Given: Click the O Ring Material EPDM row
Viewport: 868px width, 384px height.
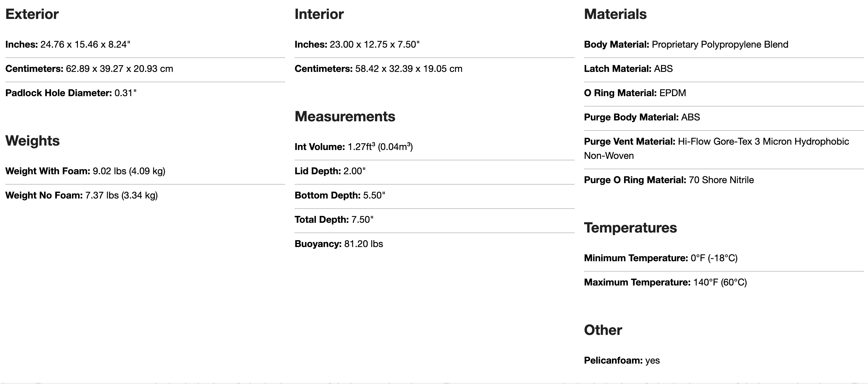Looking at the screenshot, I should point(635,93).
